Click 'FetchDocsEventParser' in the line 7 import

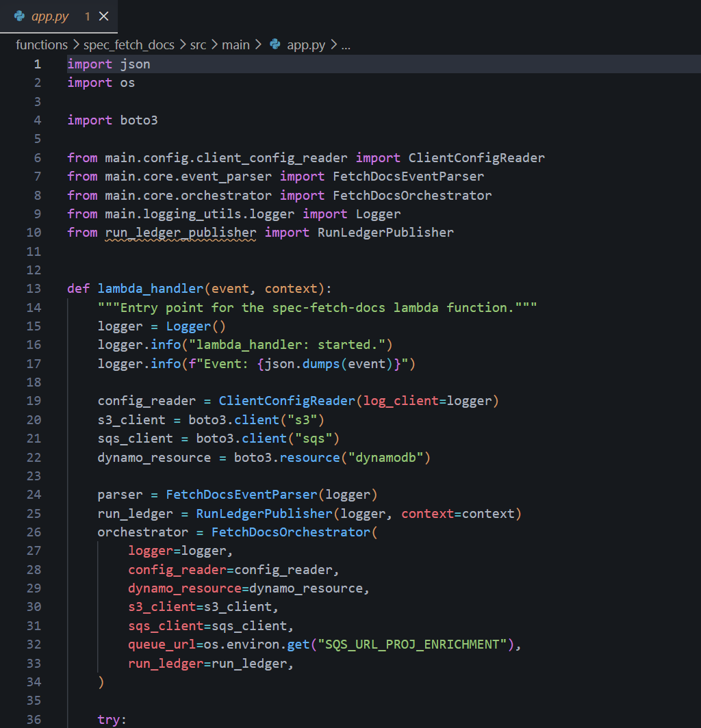[x=408, y=177]
